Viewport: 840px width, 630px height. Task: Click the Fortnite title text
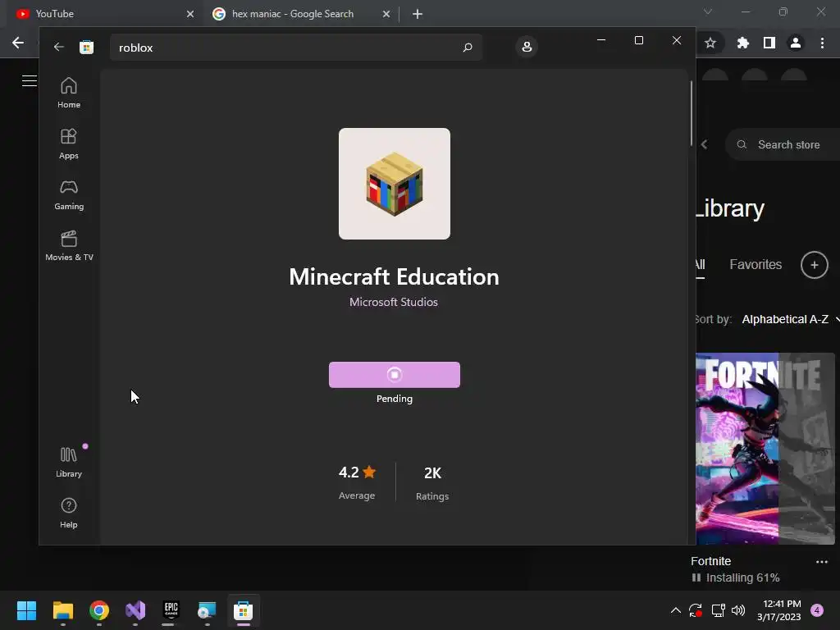[x=711, y=561]
